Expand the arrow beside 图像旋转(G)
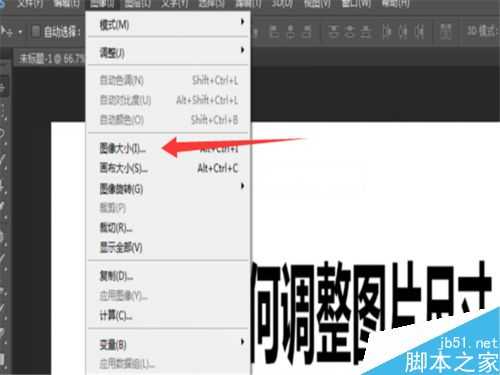Viewport: 500px width, 375px height. click(x=242, y=186)
